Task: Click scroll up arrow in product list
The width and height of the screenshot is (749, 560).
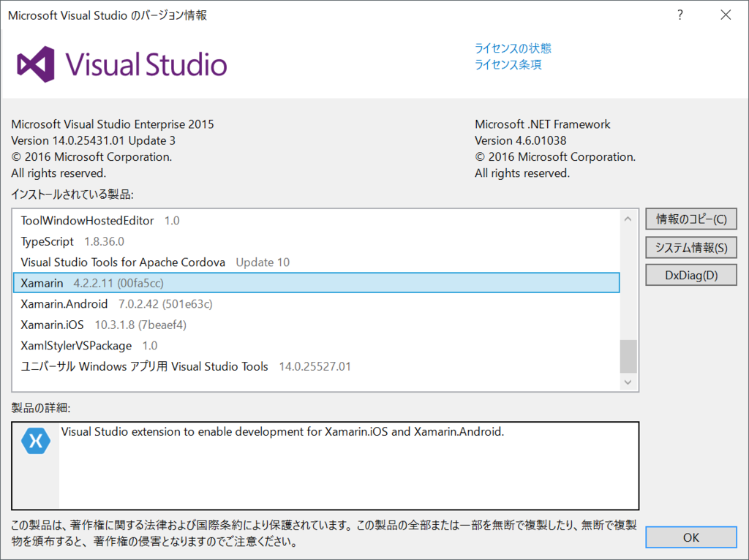Action: click(628, 219)
